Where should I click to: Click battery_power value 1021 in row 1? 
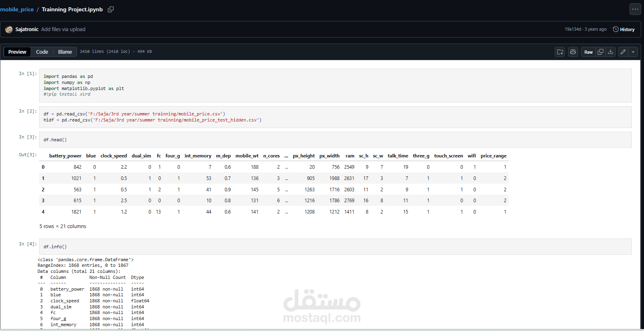pos(76,178)
